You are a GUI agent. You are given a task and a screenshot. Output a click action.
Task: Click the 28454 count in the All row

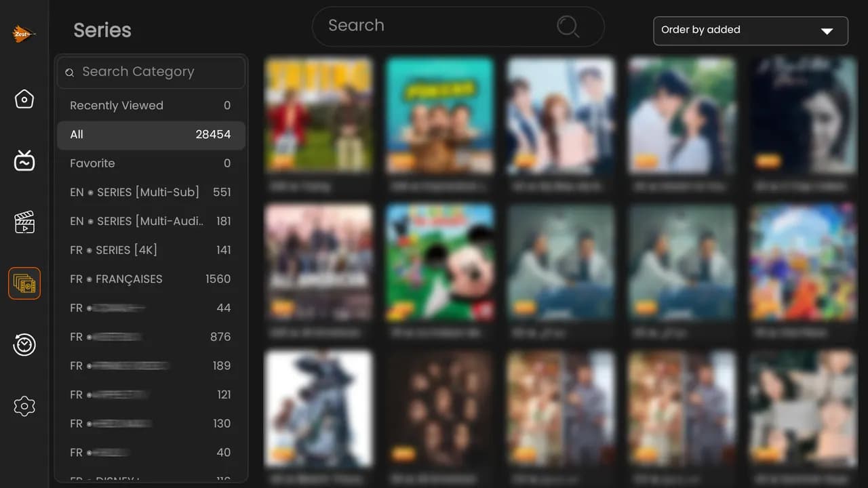(213, 134)
